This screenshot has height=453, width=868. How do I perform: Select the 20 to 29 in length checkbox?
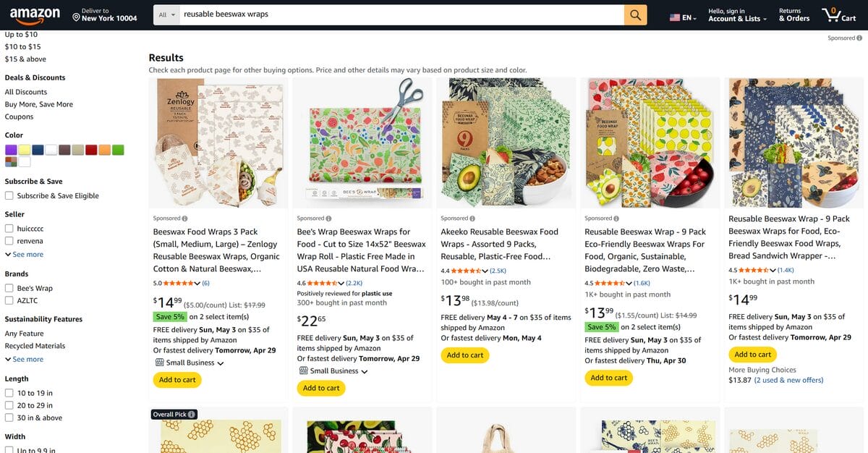pos(9,405)
